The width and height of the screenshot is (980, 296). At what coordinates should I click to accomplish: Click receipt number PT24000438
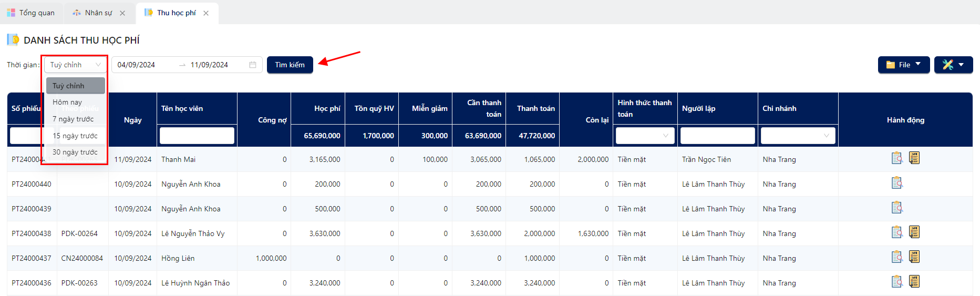(x=32, y=233)
